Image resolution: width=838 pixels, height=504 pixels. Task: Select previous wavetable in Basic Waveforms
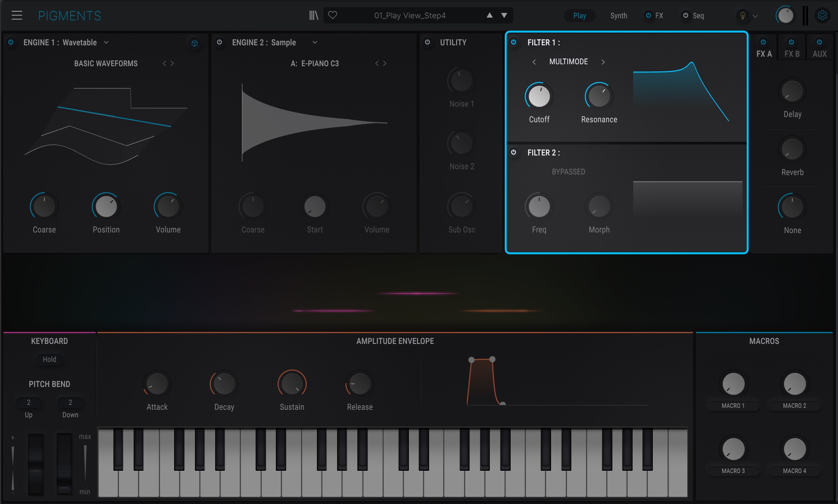pyautogui.click(x=164, y=63)
